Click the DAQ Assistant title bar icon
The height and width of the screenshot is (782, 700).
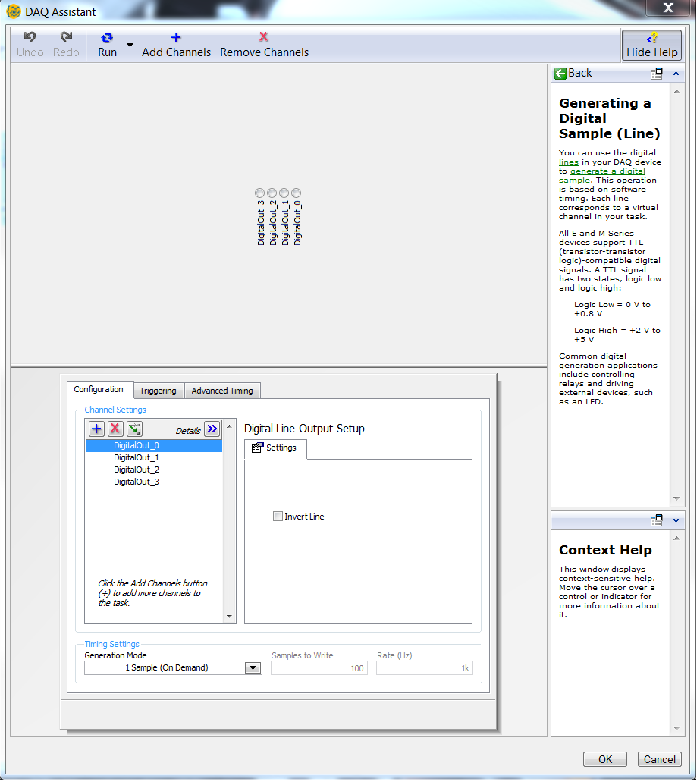(x=14, y=11)
